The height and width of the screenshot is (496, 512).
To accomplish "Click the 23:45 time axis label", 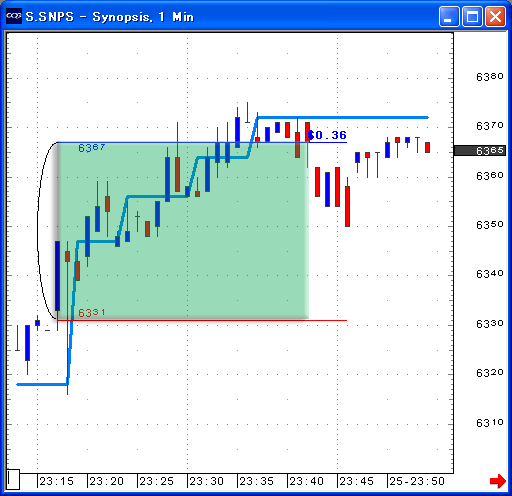I will point(356,481).
